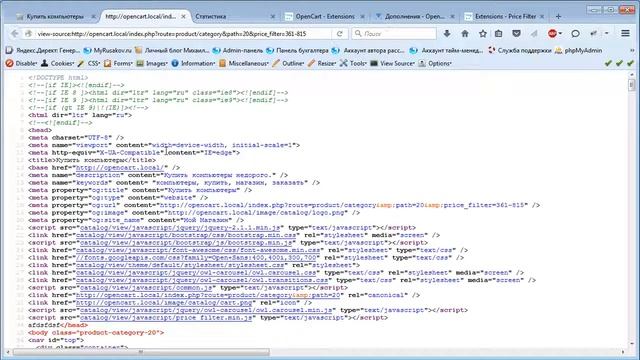The width and height of the screenshot is (640, 360).
Task: Click the view-source URL address bar
Action: (184, 33)
